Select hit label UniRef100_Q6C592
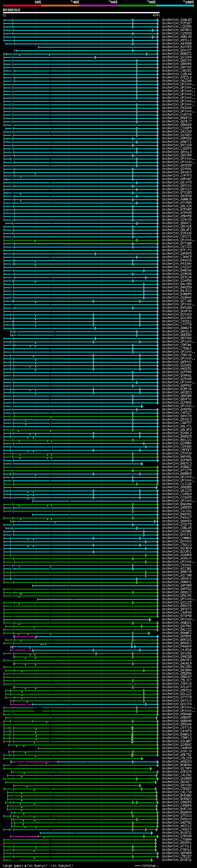197x868 pixels. pyautogui.click(x=177, y=626)
